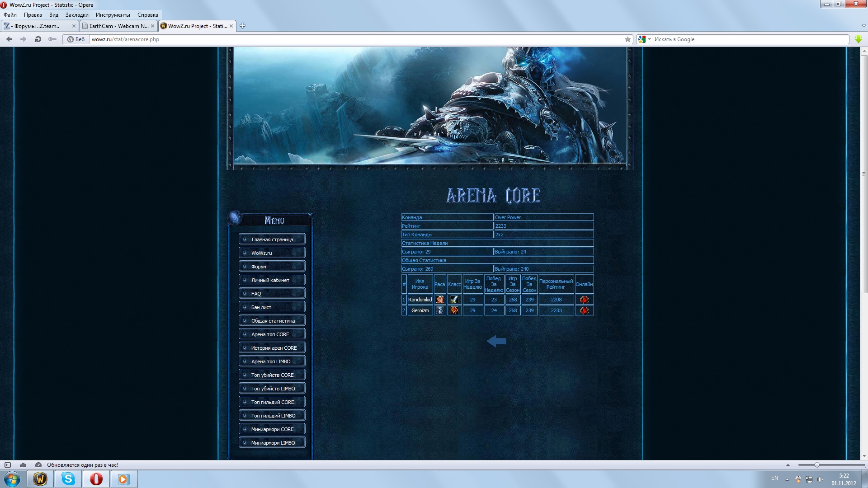Open the zoom options arrow in status bar

pyautogui.click(x=788, y=465)
